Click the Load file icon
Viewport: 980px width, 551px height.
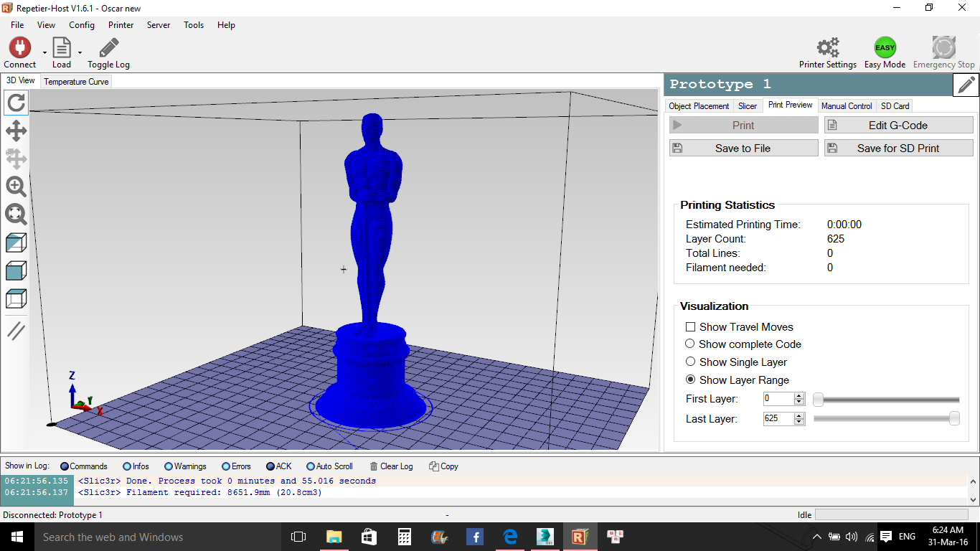(x=62, y=47)
